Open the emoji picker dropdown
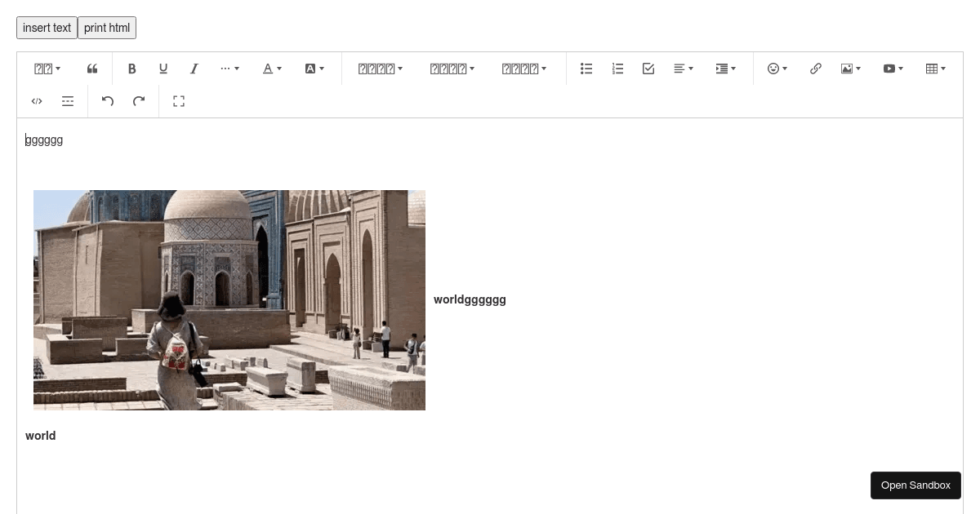 click(x=777, y=69)
